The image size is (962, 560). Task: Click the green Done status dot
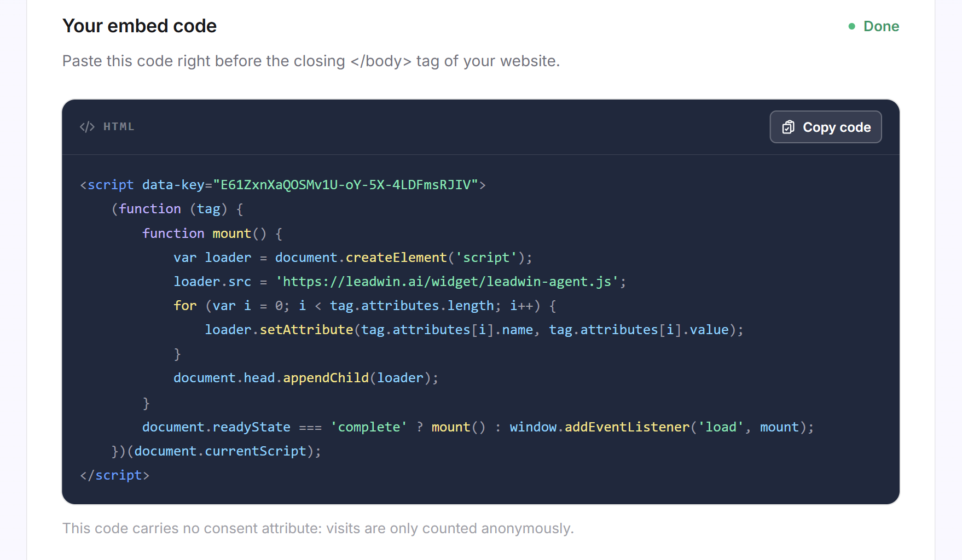tap(851, 26)
